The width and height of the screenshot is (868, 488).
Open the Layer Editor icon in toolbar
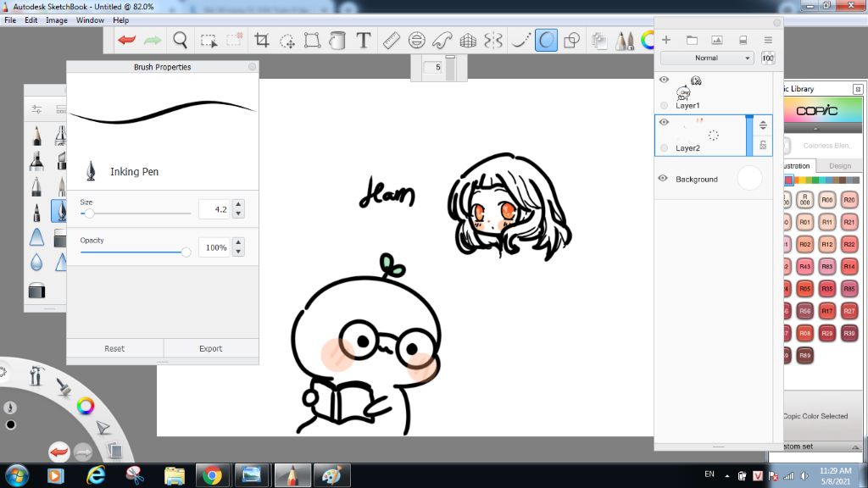(599, 41)
